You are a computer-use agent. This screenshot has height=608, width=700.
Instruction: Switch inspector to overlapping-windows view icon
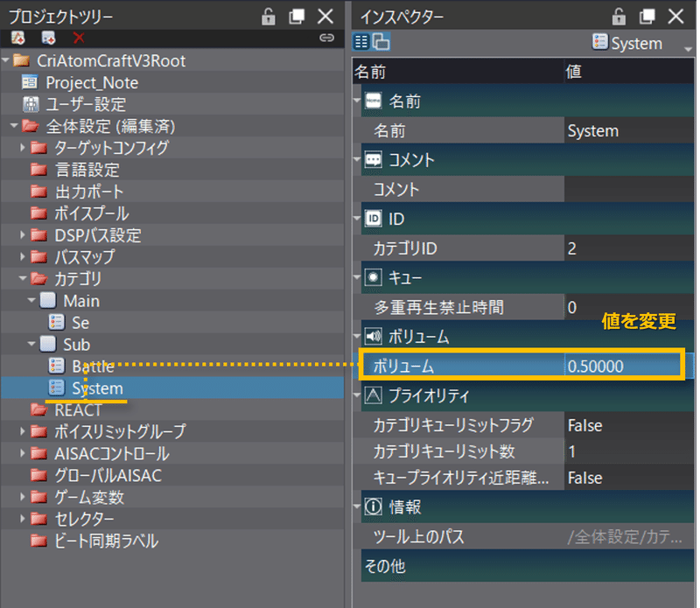click(x=381, y=42)
